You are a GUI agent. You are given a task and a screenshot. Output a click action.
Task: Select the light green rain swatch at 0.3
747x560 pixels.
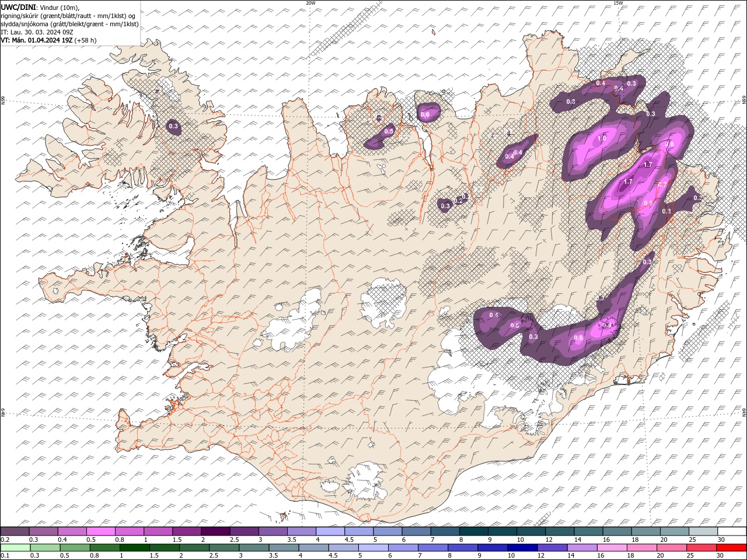point(45,548)
